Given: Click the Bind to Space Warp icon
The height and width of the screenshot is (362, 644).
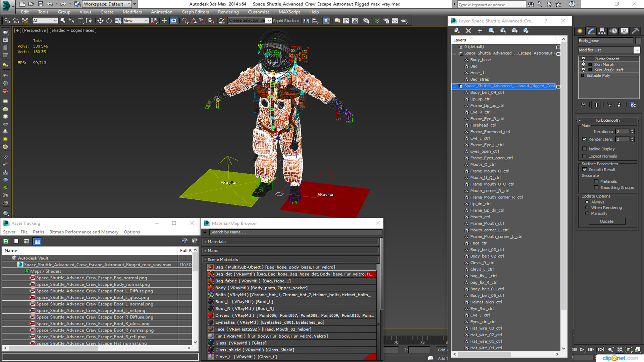Looking at the screenshot, I should [x=25, y=21].
